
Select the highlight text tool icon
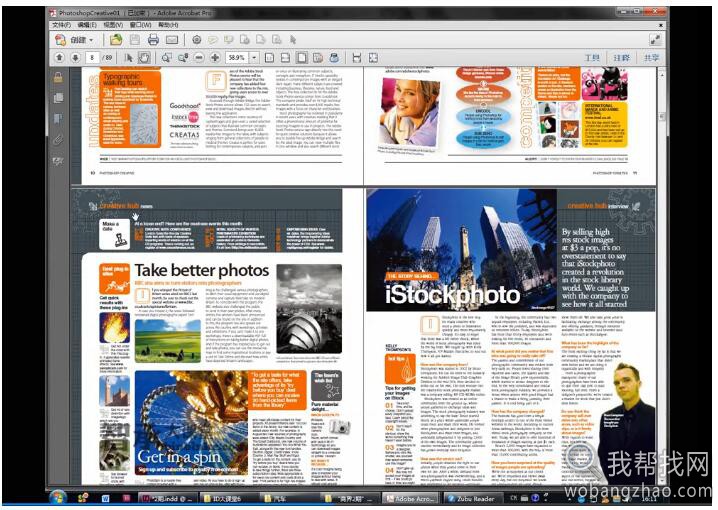(228, 40)
